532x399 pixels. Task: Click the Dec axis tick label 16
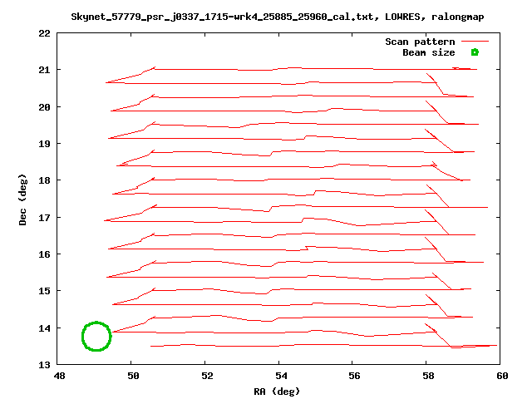pyautogui.click(x=44, y=254)
